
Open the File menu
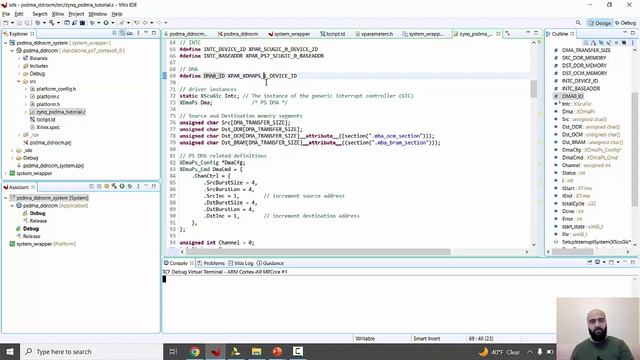[6, 14]
